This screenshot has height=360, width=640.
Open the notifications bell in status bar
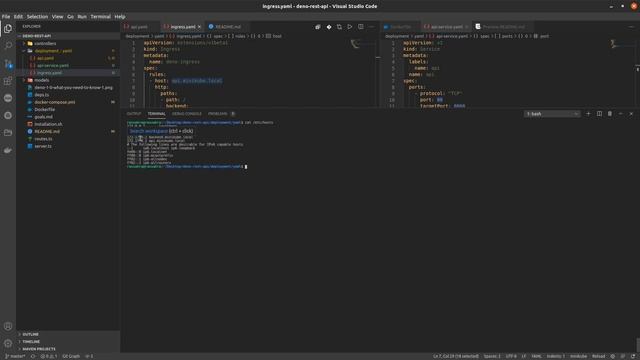click(633, 356)
